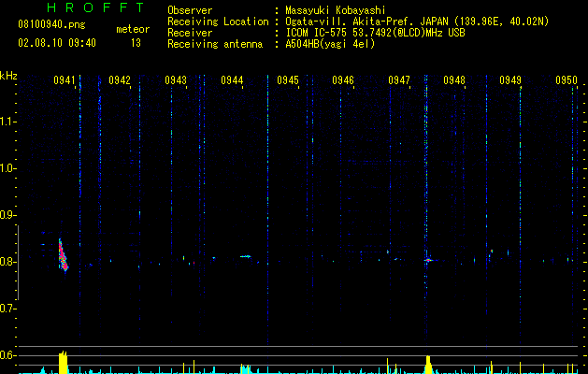
Task: Select the observer name Masayuki Kobayashi
Action: click(336, 10)
